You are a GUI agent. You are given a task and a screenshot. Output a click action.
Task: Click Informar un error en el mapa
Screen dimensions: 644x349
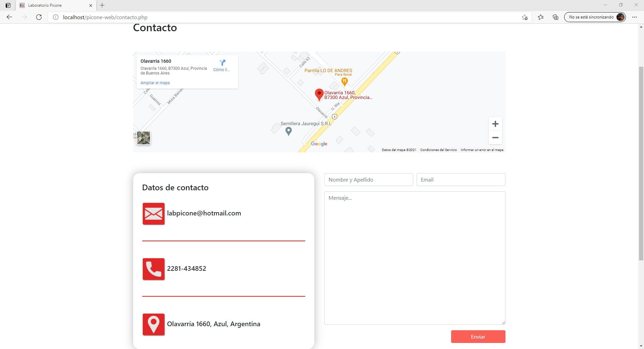click(x=482, y=150)
